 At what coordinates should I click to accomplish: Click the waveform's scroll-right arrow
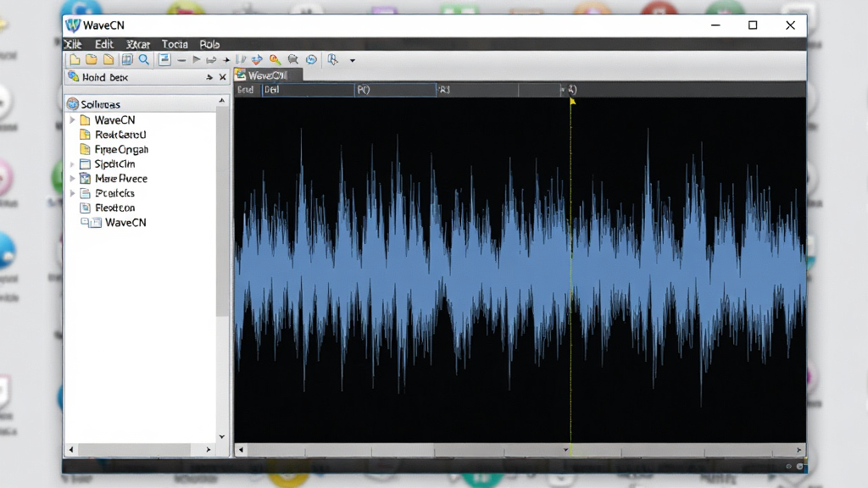[x=798, y=450]
